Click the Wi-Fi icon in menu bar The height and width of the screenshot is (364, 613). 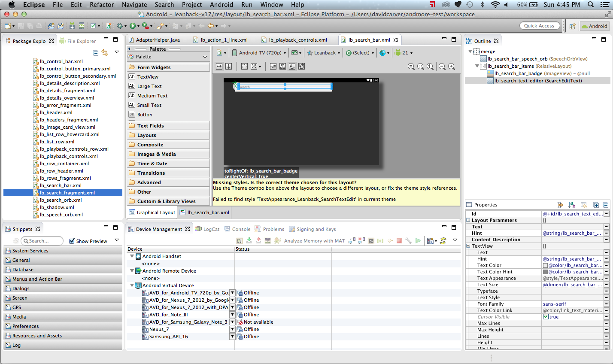(495, 4)
